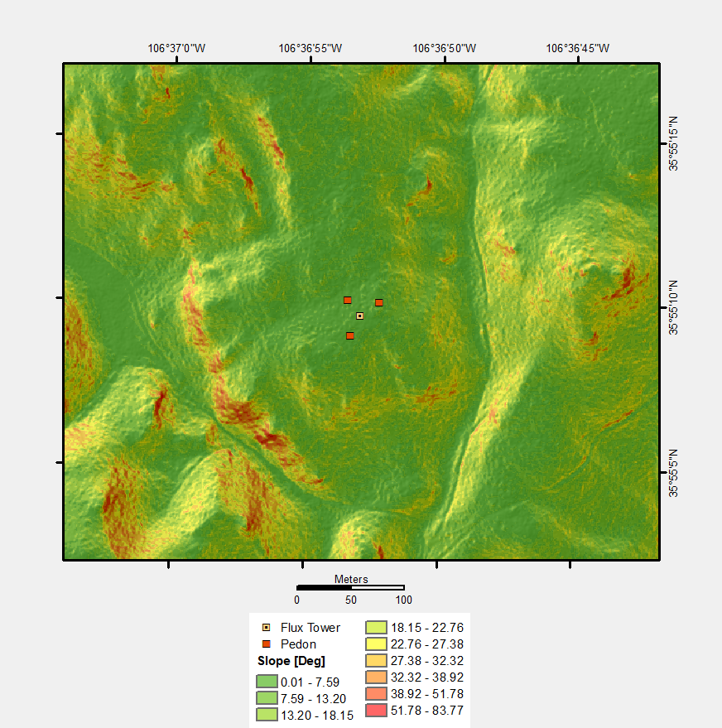The width and height of the screenshot is (722, 728).
Task: Click the southern Pedon marker below tower
Action: tap(350, 335)
